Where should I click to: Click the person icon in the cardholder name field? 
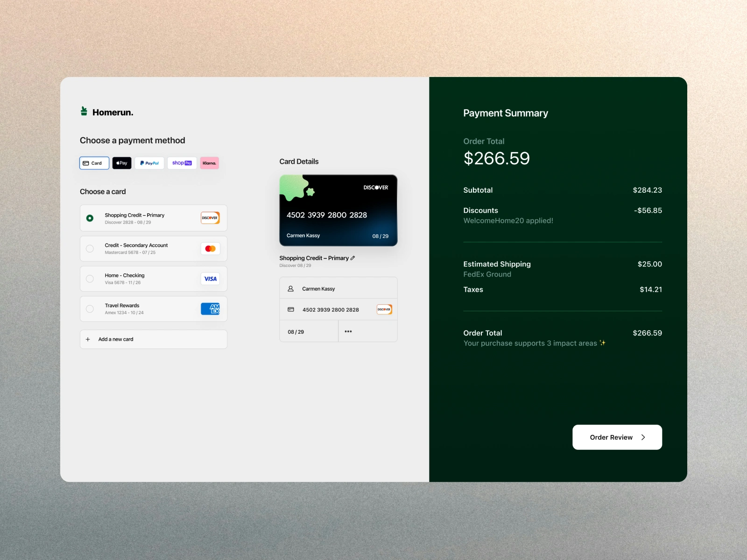pyautogui.click(x=290, y=289)
